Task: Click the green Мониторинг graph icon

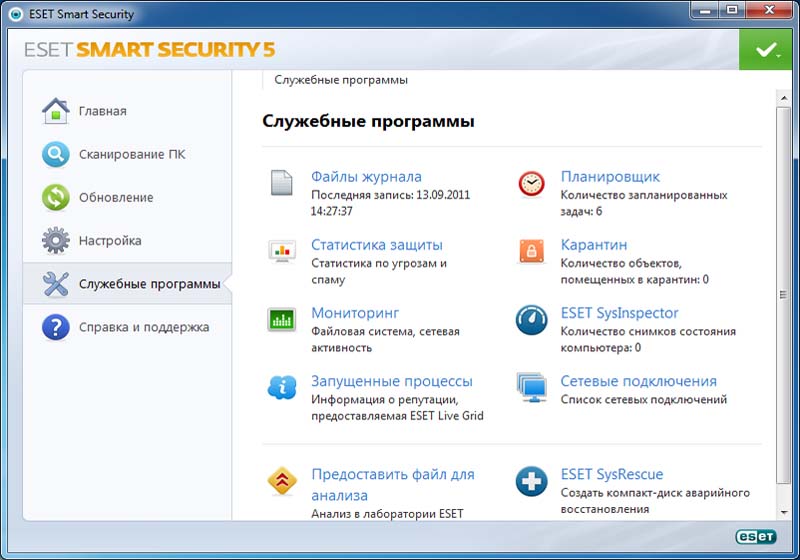Action: pos(282,320)
